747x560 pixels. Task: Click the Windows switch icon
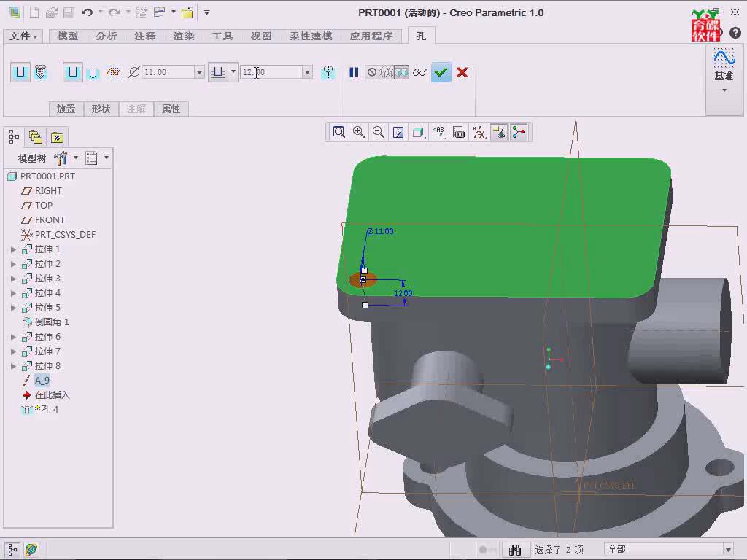coord(160,12)
